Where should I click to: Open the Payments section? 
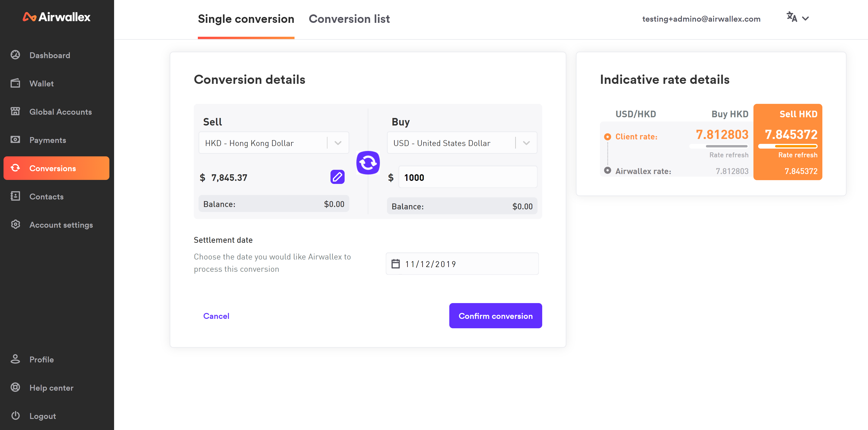point(48,140)
